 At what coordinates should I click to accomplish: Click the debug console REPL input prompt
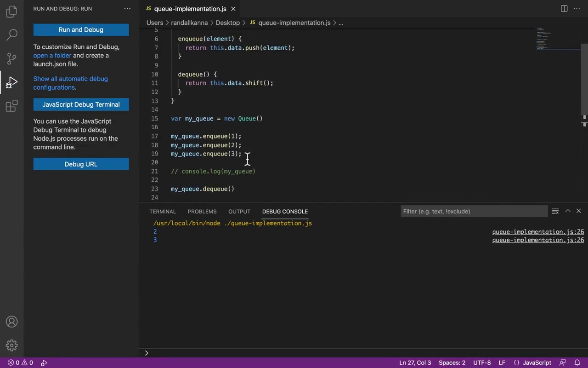[x=363, y=353]
